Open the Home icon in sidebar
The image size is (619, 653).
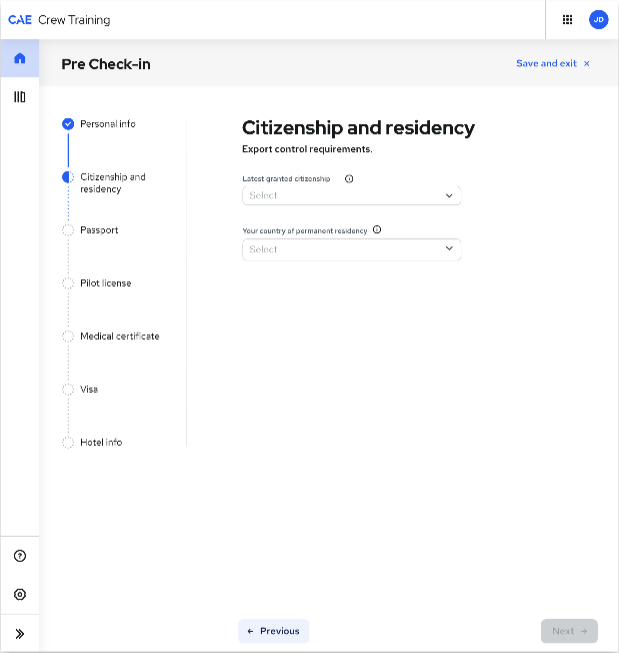(20, 58)
